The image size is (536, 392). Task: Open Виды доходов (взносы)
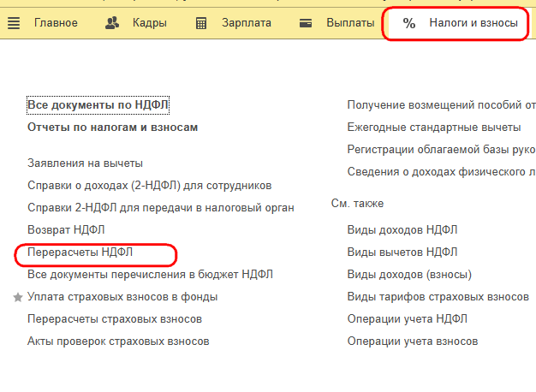tap(409, 275)
